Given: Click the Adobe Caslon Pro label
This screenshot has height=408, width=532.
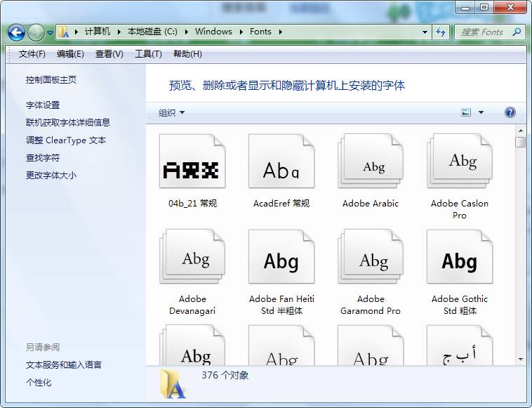Looking at the screenshot, I should coord(460,209).
